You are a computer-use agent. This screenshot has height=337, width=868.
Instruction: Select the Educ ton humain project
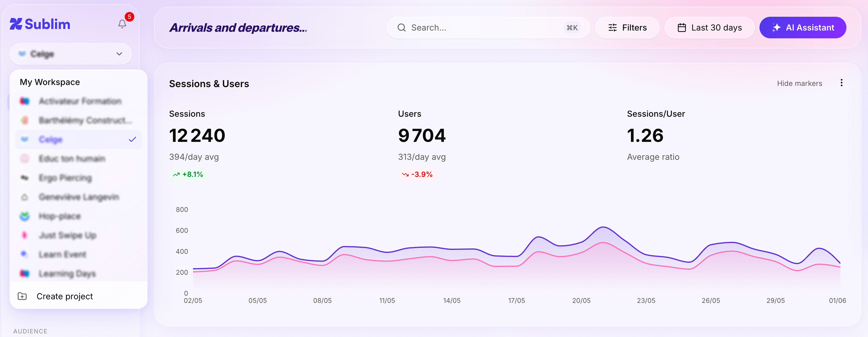[x=78, y=158]
